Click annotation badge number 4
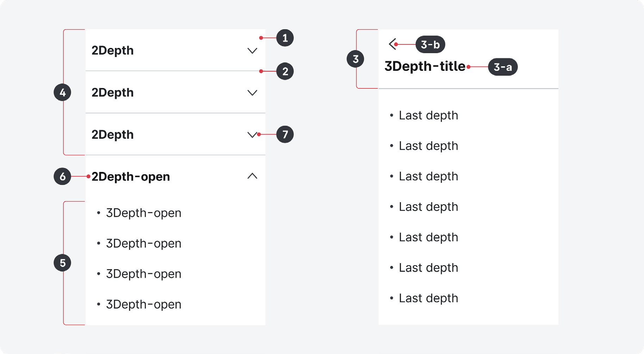Image resolution: width=644 pixels, height=354 pixels. click(62, 93)
